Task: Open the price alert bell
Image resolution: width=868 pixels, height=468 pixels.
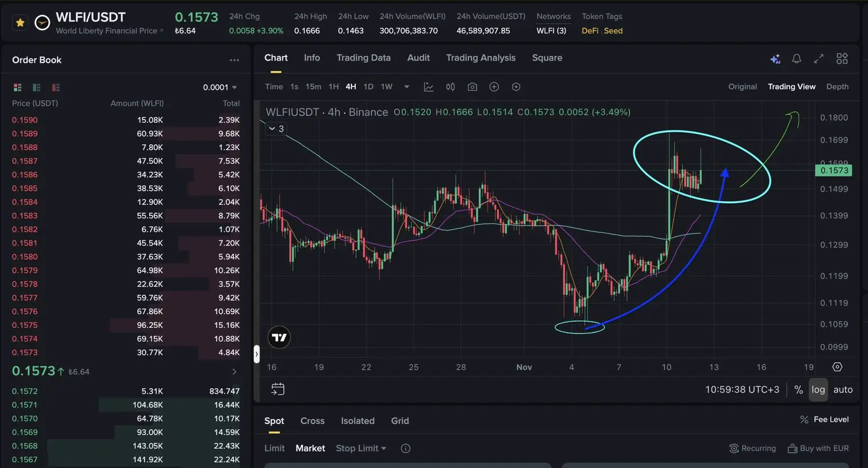Action: [x=796, y=59]
